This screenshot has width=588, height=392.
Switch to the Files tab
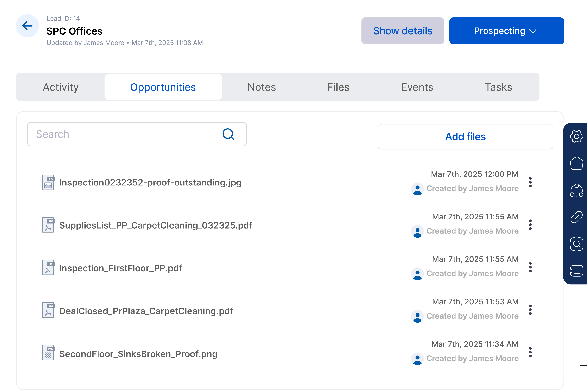click(338, 87)
